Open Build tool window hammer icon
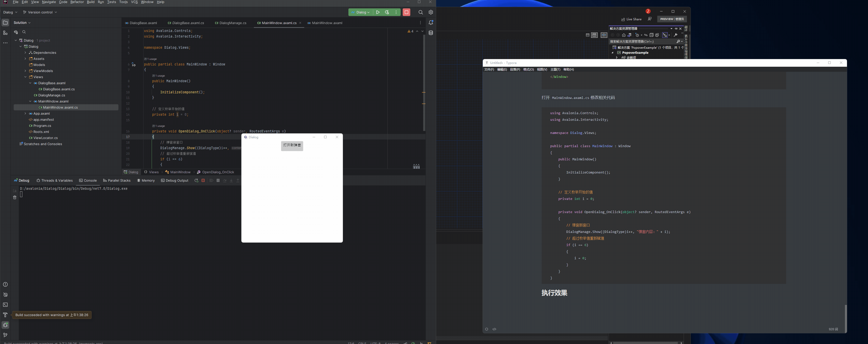The image size is (868, 344). [x=5, y=315]
